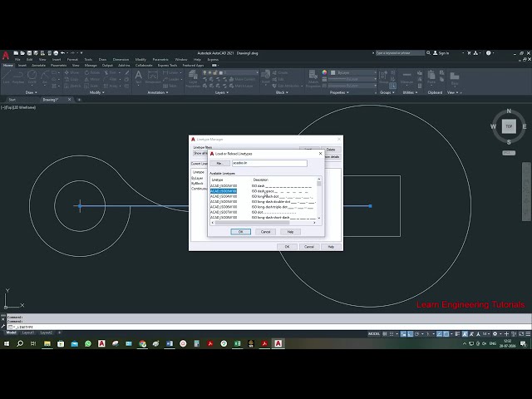The height and width of the screenshot is (399, 532).
Task: Click Help in Load or Reload Linetypes dialog
Action: click(x=290, y=232)
